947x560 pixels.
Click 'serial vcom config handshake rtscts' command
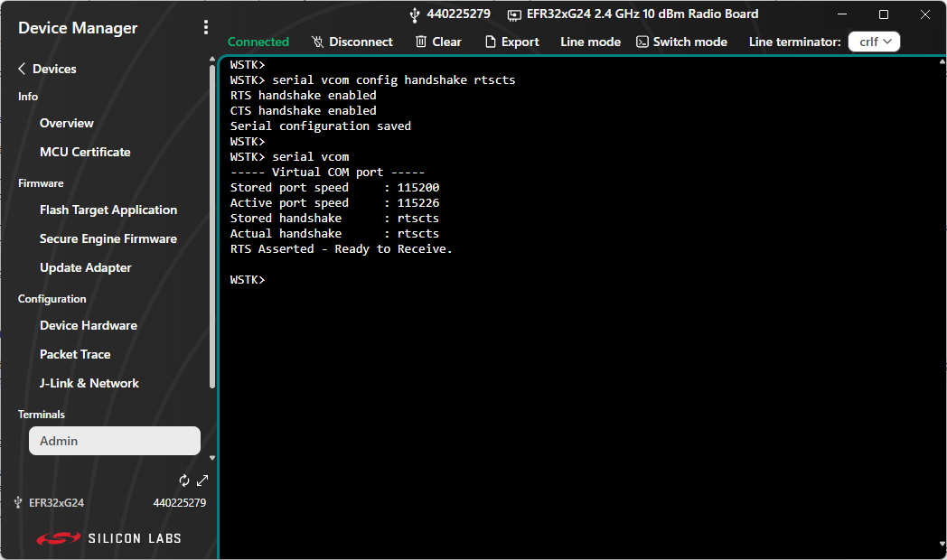point(394,80)
